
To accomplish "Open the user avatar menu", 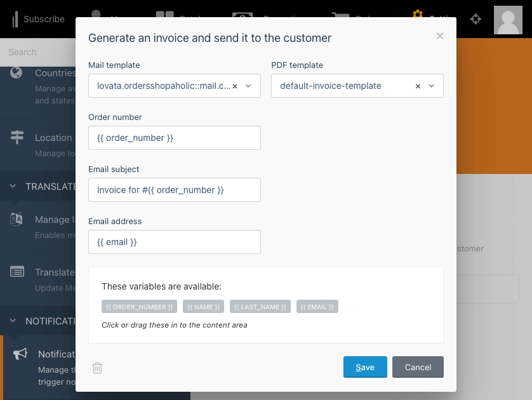I will point(508,20).
